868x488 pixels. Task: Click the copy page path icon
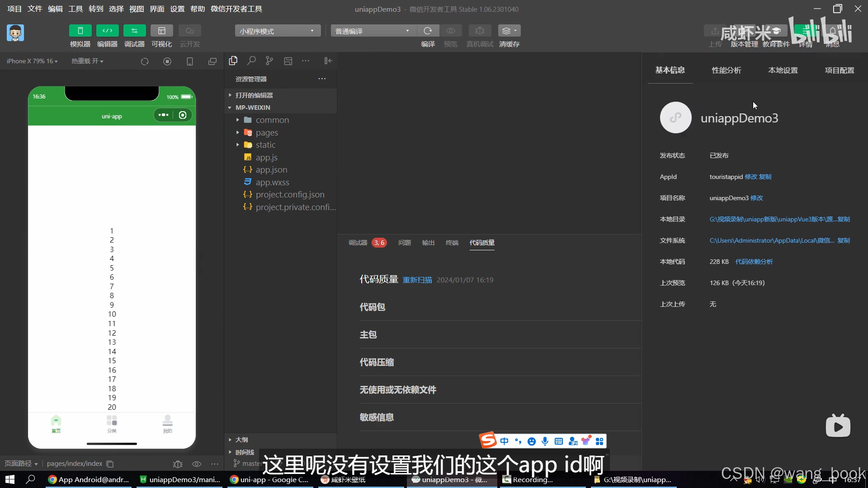(110, 464)
